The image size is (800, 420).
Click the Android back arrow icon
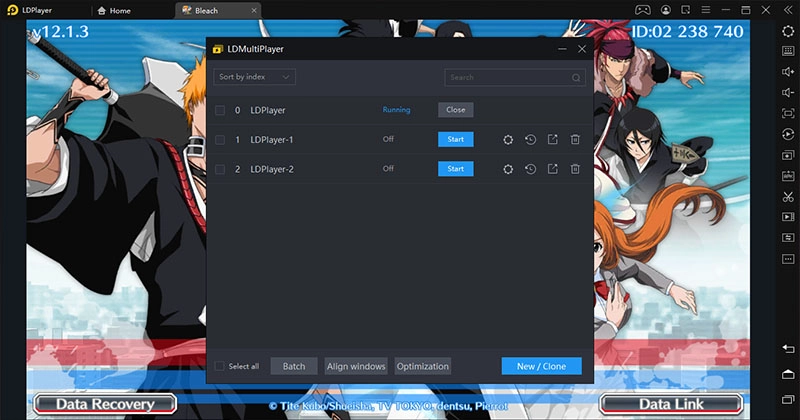point(788,349)
